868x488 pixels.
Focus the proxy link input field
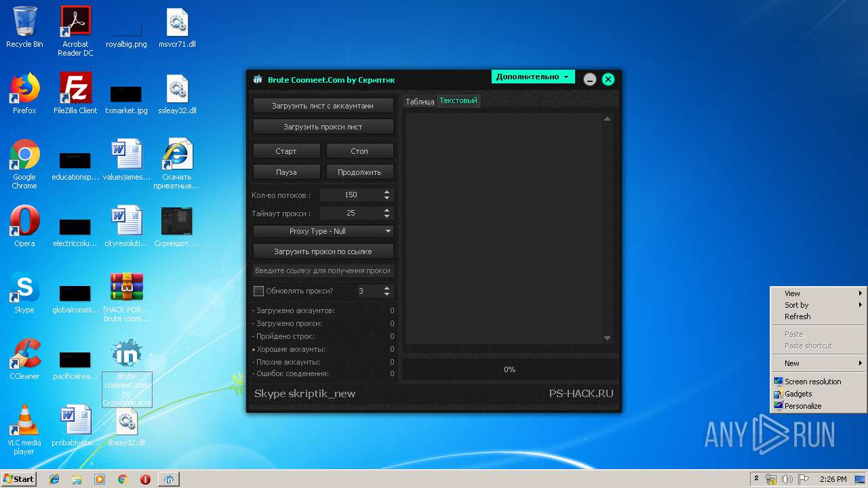[x=323, y=270]
